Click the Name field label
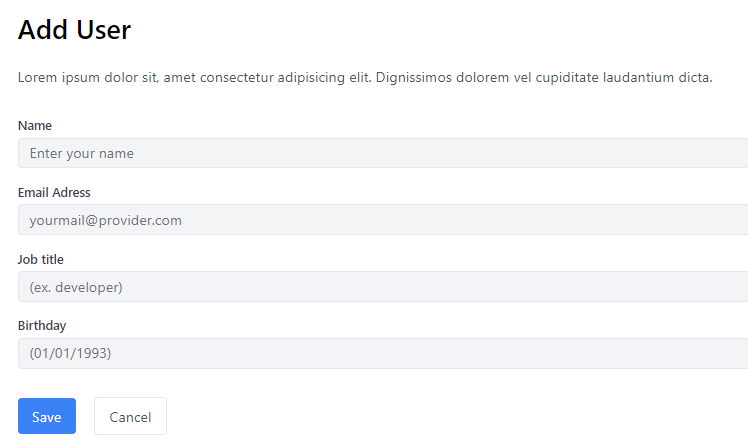This screenshot has width=748, height=442. tap(35, 125)
